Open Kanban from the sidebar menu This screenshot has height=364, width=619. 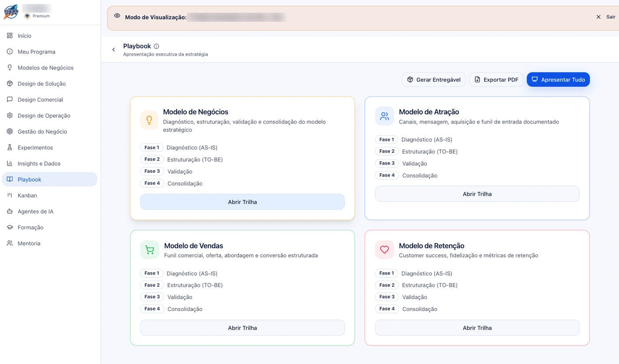[x=50, y=195]
